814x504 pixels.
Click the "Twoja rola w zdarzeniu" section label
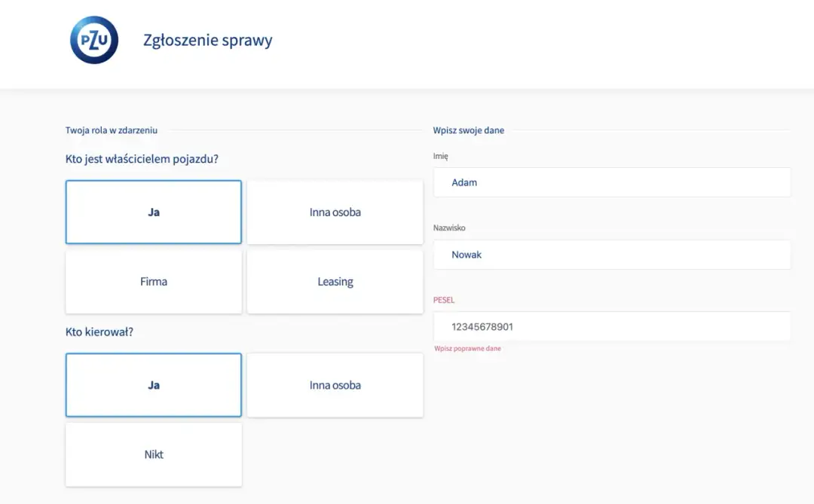click(x=111, y=130)
